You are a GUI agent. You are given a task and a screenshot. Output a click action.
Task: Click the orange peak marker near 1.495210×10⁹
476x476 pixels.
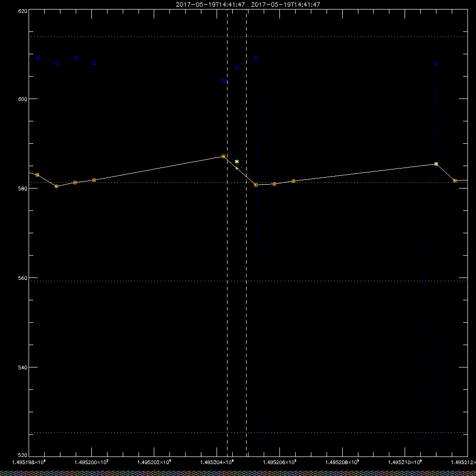click(x=436, y=164)
